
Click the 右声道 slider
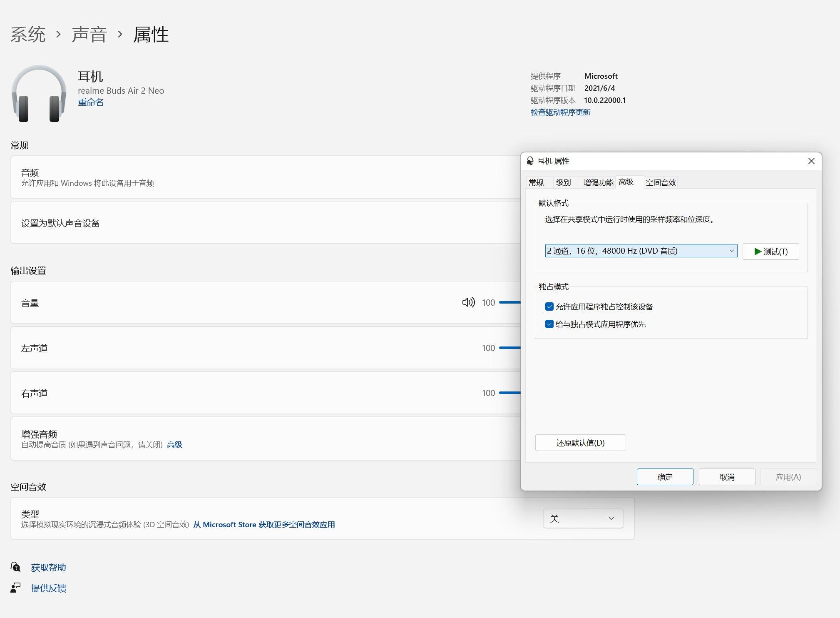pos(509,393)
